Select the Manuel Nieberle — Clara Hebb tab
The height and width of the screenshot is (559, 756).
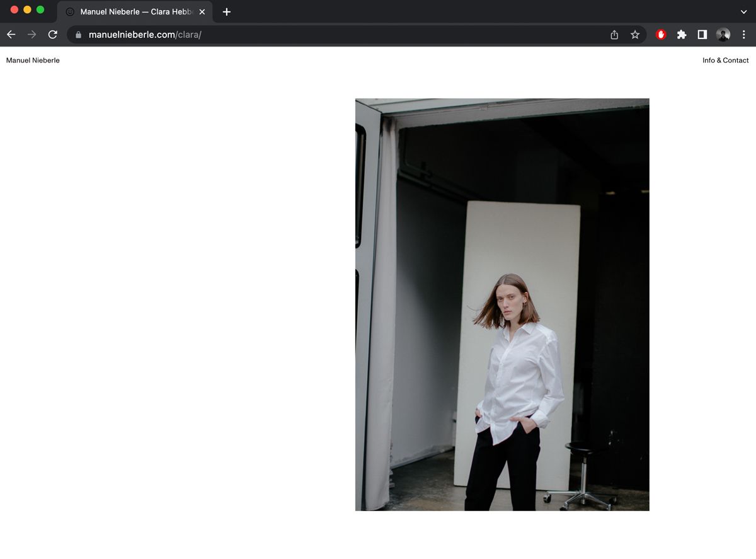tap(132, 12)
